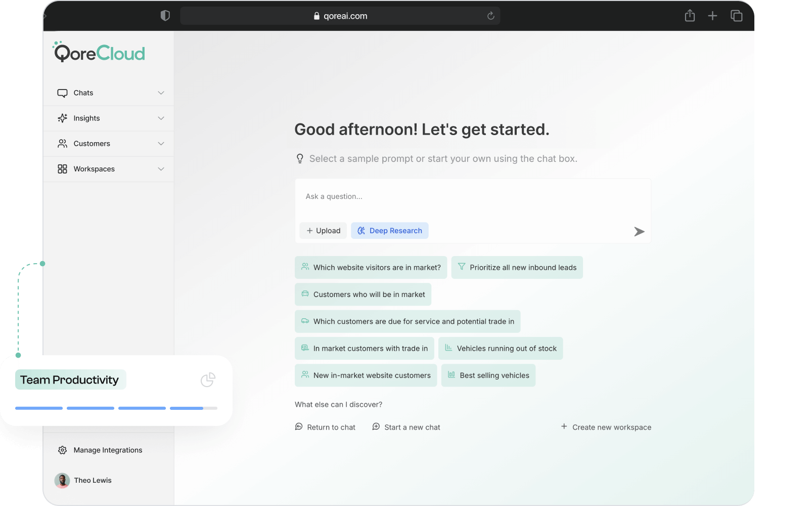The image size is (812, 506).
Task: Expand the Insights section chevron
Action: point(161,118)
